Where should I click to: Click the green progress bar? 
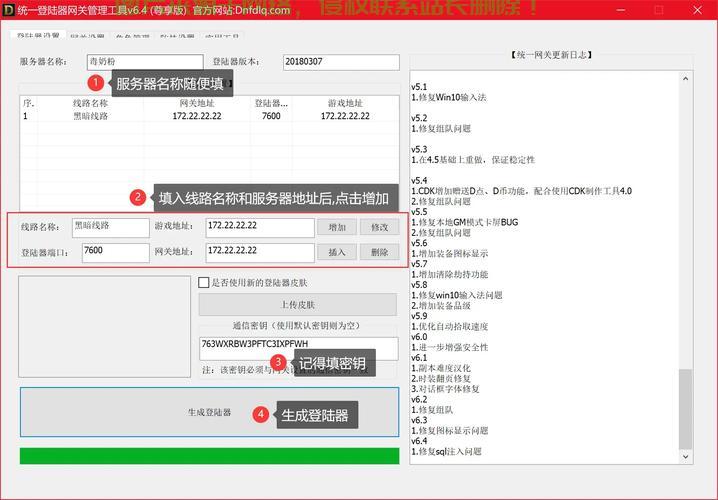coord(209,456)
